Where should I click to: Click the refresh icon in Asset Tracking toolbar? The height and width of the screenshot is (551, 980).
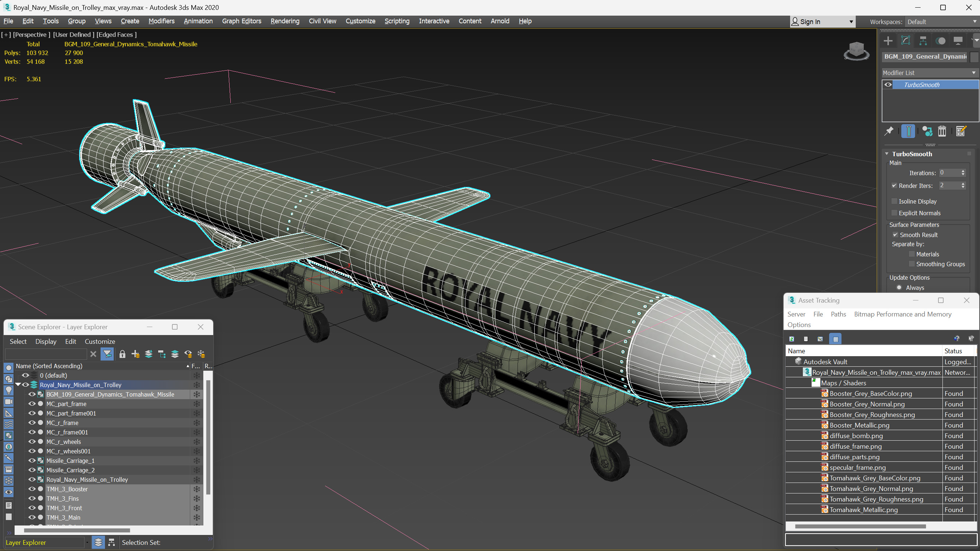792,339
